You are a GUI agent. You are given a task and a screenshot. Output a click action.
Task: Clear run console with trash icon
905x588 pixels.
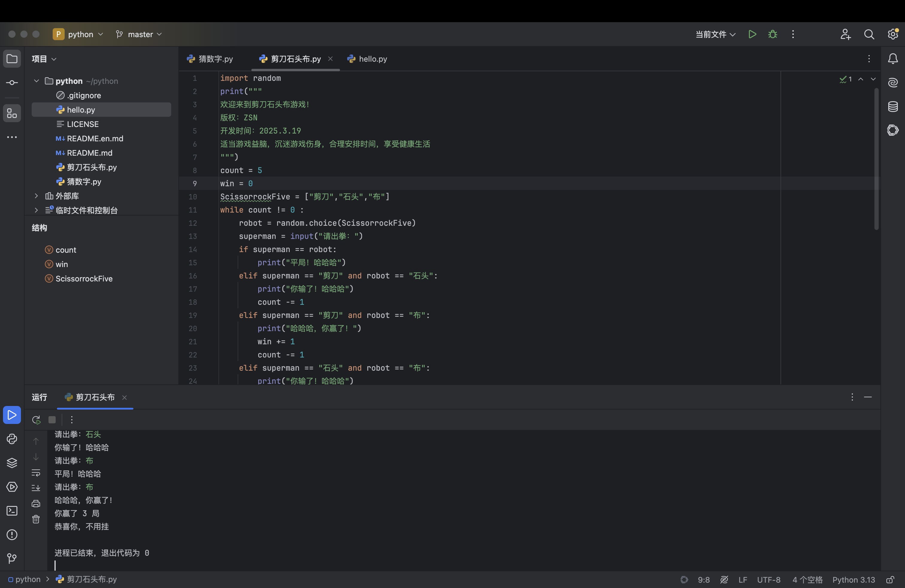tap(36, 519)
